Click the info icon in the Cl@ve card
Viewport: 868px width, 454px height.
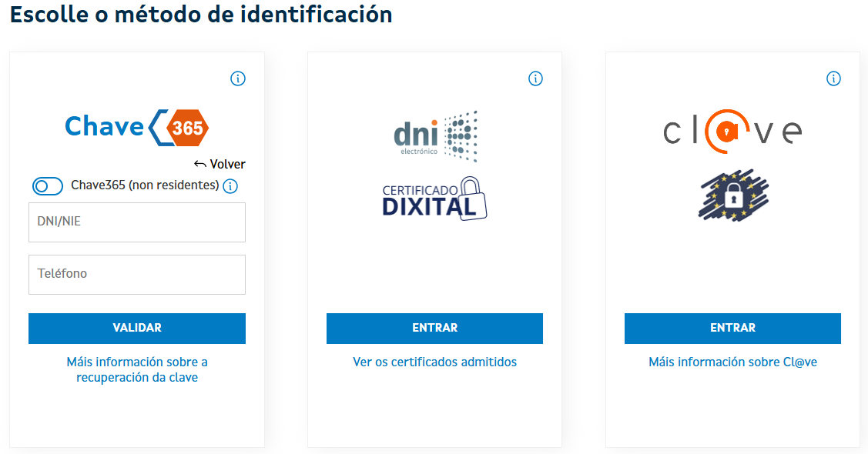click(833, 78)
